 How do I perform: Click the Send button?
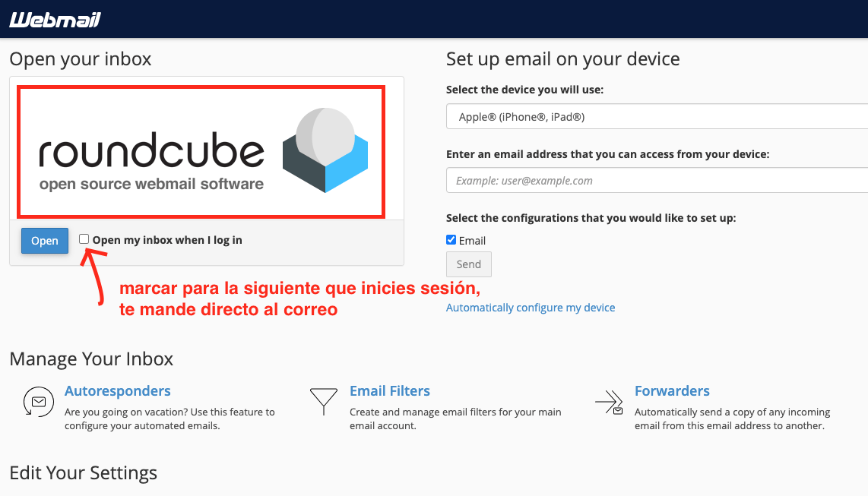tap(469, 264)
